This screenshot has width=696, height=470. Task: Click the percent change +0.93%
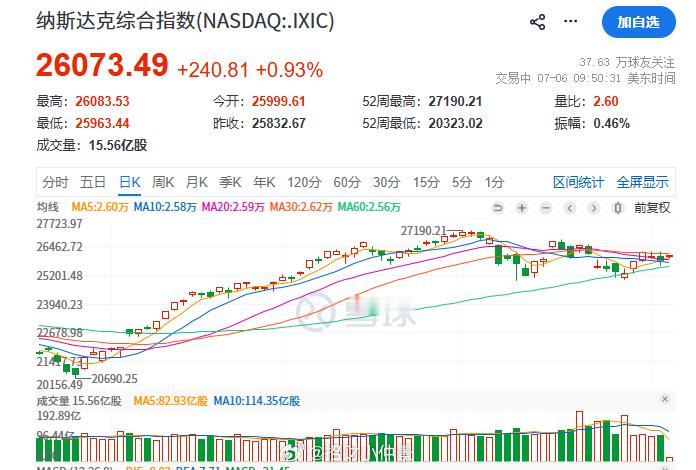(x=289, y=70)
